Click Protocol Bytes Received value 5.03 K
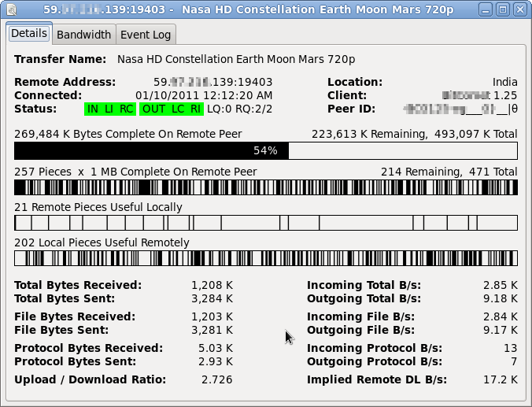532x407 pixels. 216,348
